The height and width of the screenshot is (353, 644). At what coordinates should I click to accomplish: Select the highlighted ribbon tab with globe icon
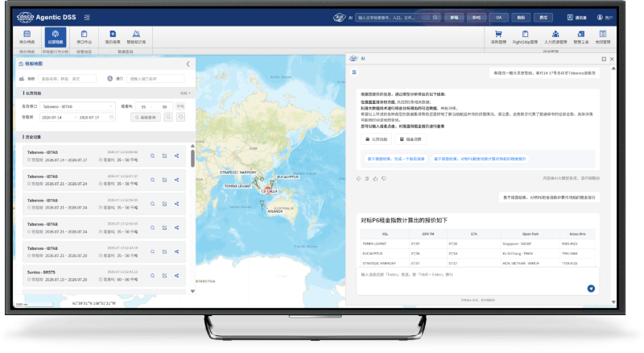[x=56, y=36]
